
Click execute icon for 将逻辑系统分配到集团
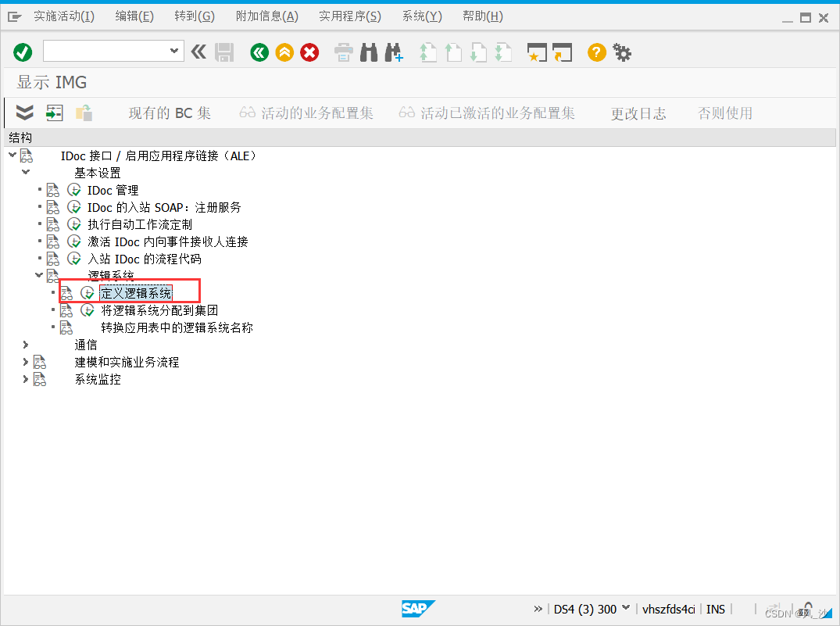tap(88, 309)
